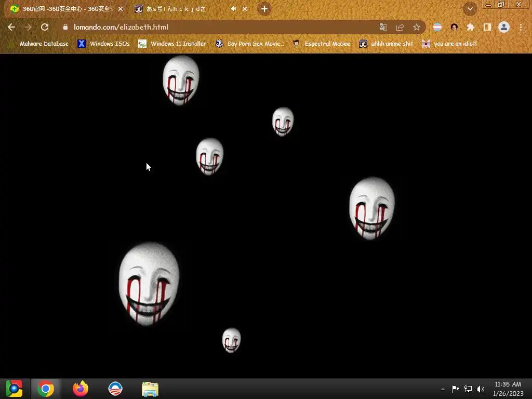Screen dimensions: 532x399
Task: Open the Windows 11 Installer bookmark
Action: [x=172, y=44]
